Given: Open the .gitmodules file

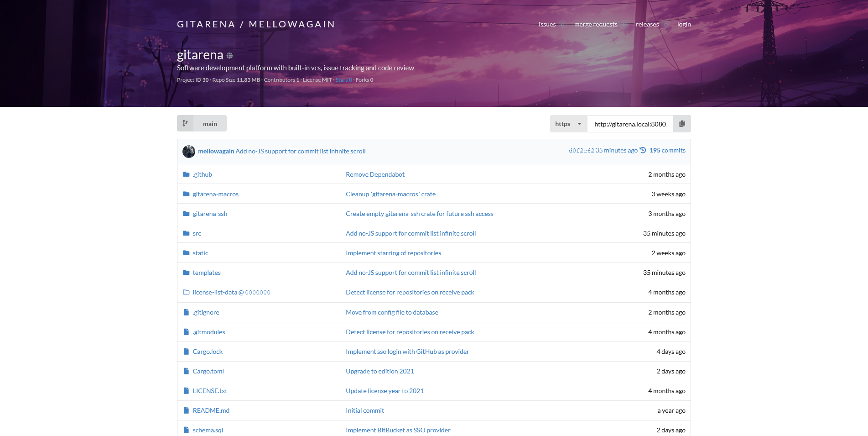Looking at the screenshot, I should click(209, 332).
